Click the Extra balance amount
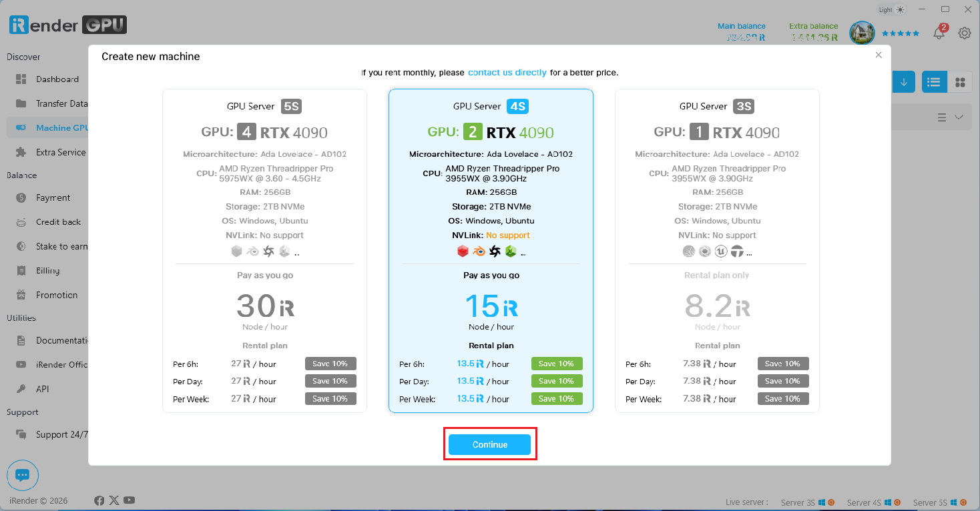980x511 pixels. pos(814,38)
